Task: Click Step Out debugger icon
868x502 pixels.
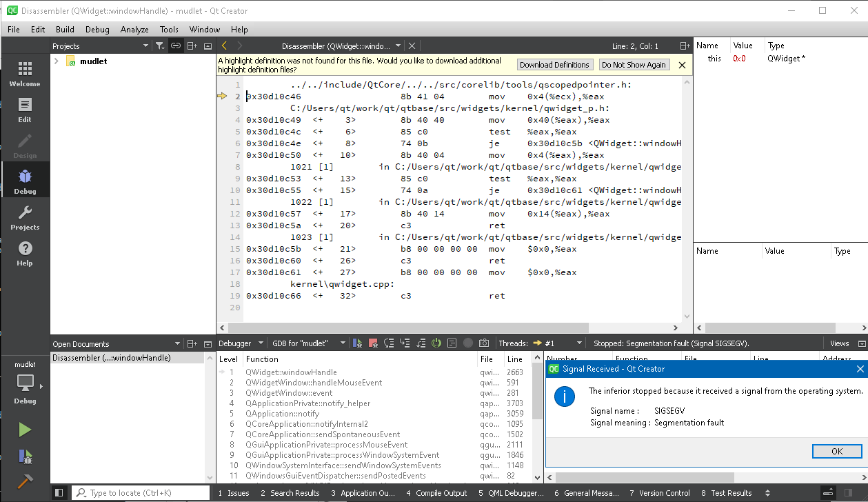Action: [x=421, y=343]
